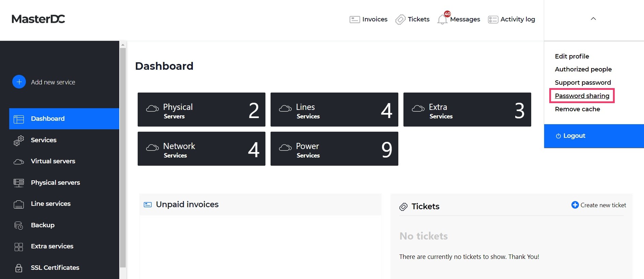The height and width of the screenshot is (279, 644).
Task: Click the blue Logout button
Action: (594, 136)
